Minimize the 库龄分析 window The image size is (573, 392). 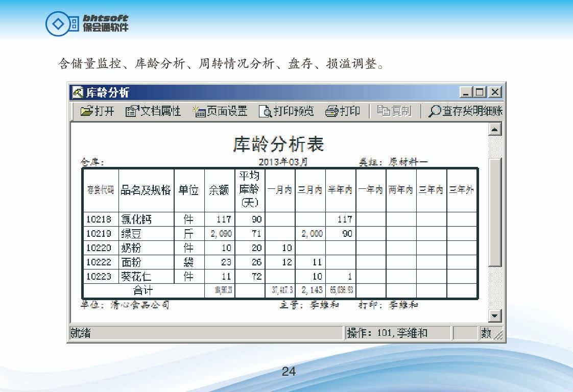tap(466, 92)
